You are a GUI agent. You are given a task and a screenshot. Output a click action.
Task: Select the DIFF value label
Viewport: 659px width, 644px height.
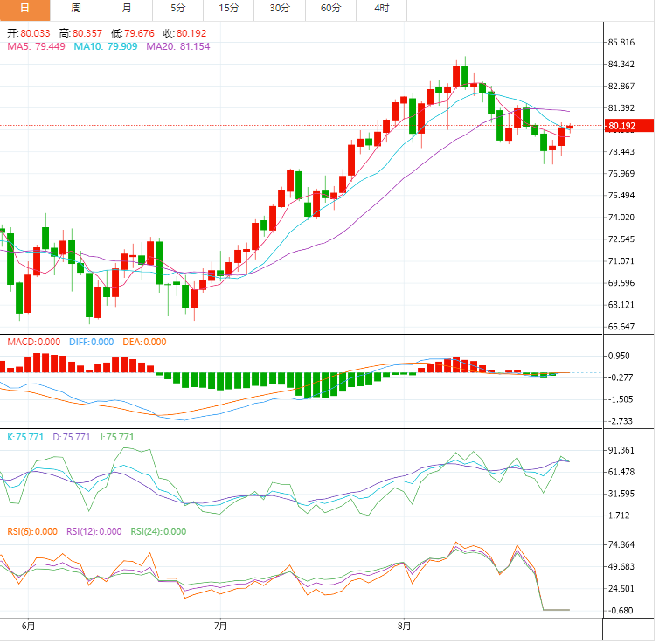tap(90, 343)
